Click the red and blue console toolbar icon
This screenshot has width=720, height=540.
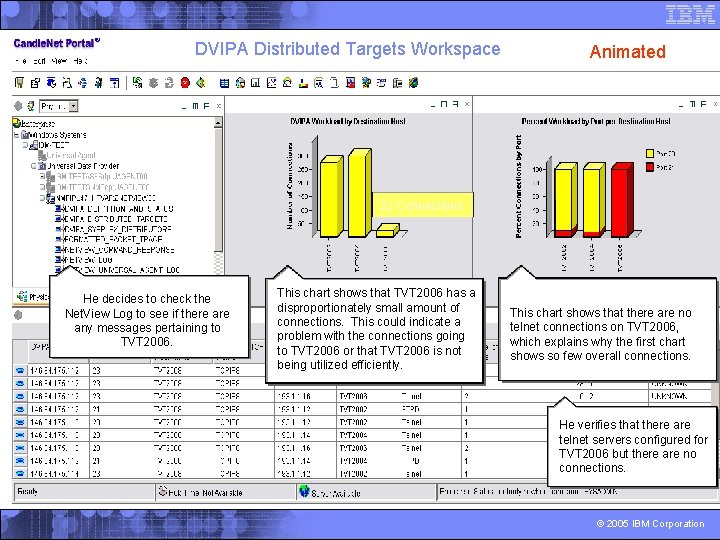pyautogui.click(x=350, y=83)
